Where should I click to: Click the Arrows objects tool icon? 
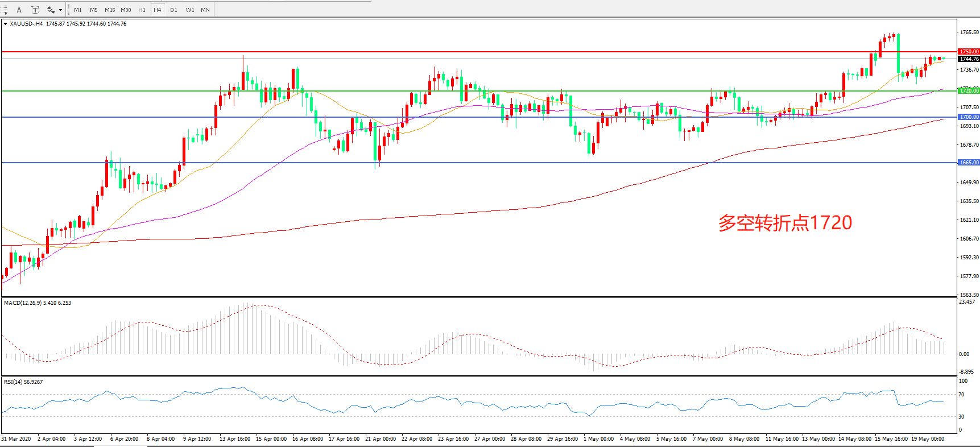pos(51,10)
